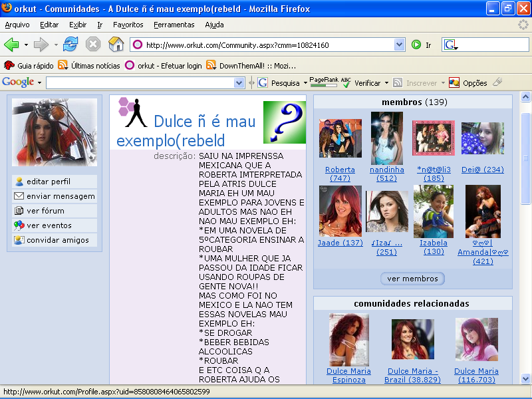Open member Amanda (421) link
The image size is (532, 399).
coord(483,252)
